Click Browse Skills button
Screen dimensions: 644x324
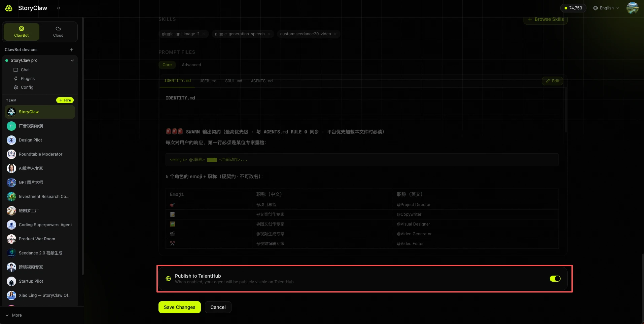coord(545,19)
